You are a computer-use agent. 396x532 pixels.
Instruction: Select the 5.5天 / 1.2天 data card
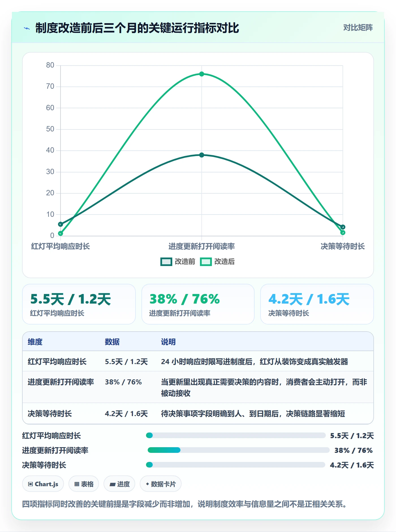pos(79,304)
